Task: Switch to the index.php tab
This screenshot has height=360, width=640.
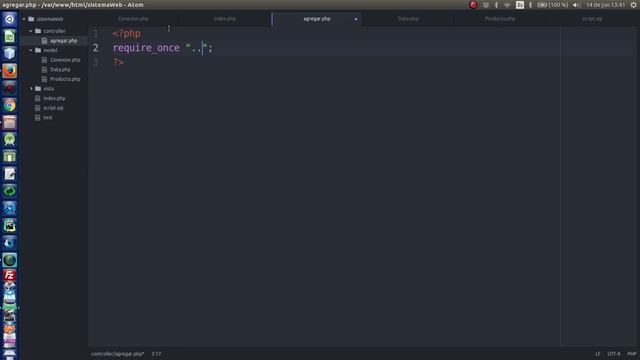Action: point(225,19)
